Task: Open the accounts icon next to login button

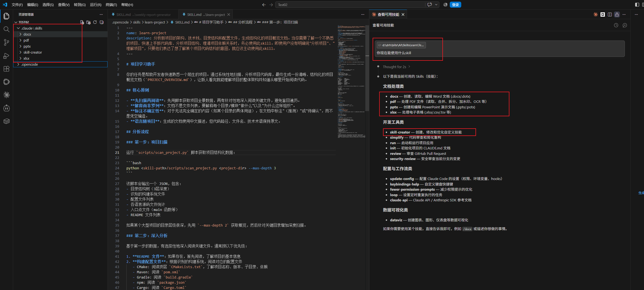Action: 445,5
